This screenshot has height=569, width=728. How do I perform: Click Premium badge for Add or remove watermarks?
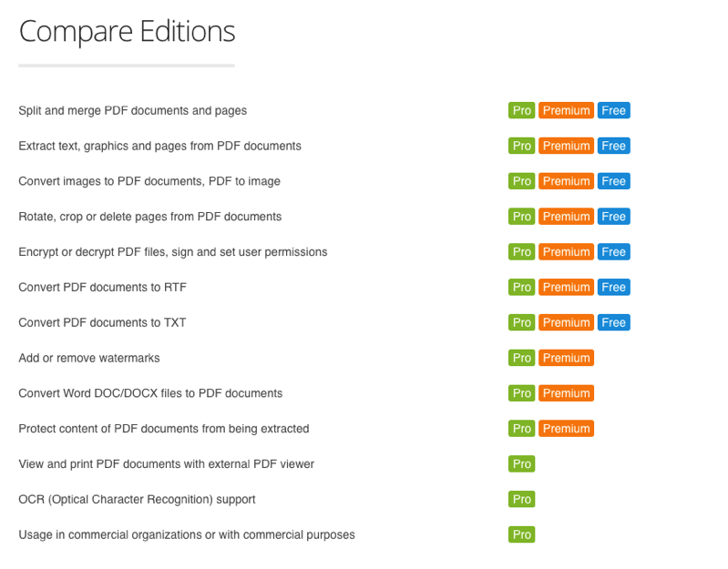566,358
